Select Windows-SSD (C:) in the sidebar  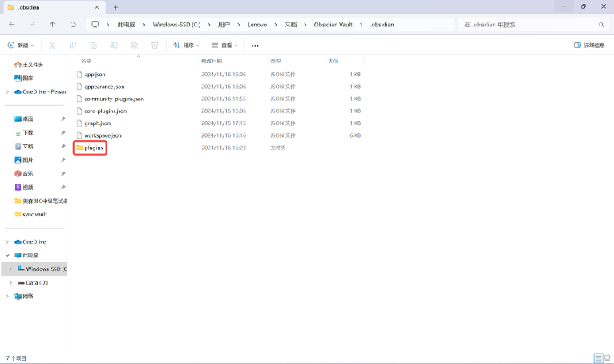42,269
